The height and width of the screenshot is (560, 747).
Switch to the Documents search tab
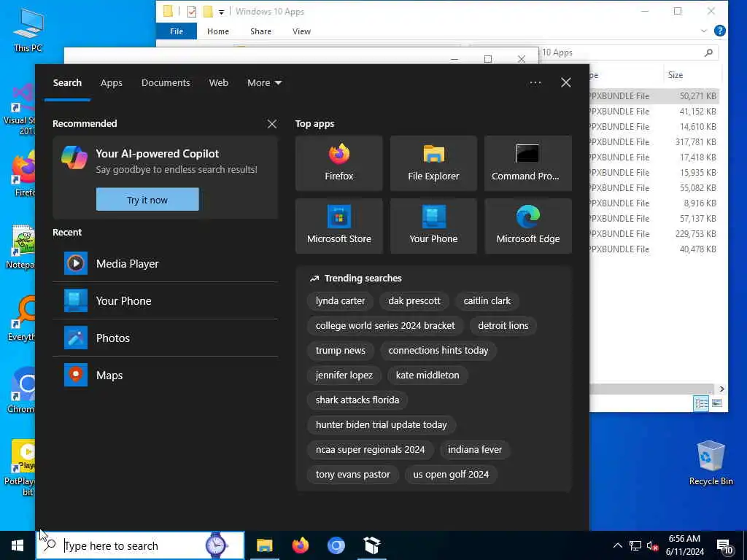coord(166,83)
